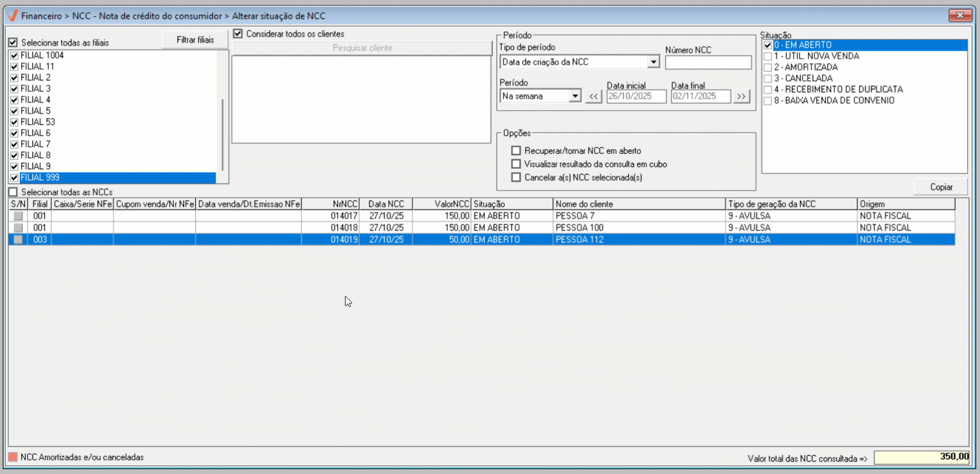This screenshot has height=474, width=980.
Task: Enable Recuperar/tornar NCC em aberto option
Action: (516, 151)
